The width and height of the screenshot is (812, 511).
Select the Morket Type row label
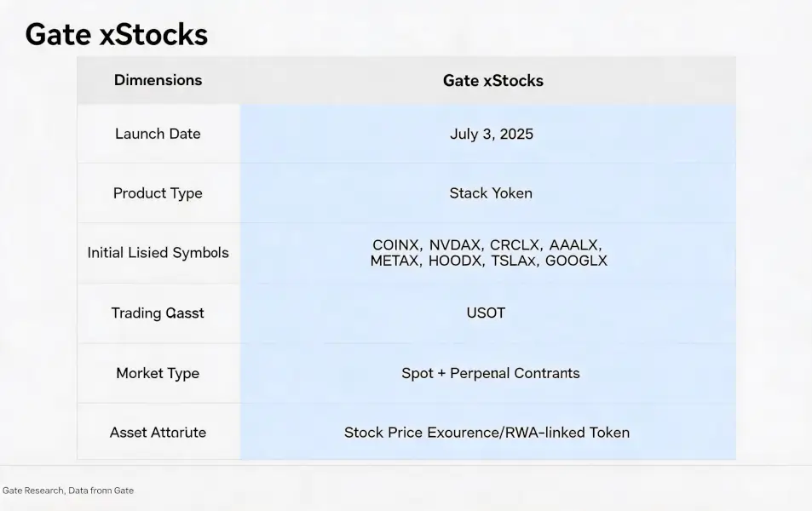[x=158, y=373]
